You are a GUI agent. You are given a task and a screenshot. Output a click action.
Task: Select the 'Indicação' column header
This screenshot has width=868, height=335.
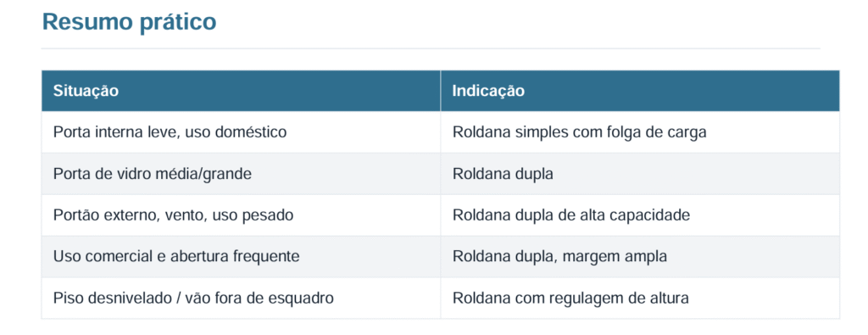tap(640, 91)
